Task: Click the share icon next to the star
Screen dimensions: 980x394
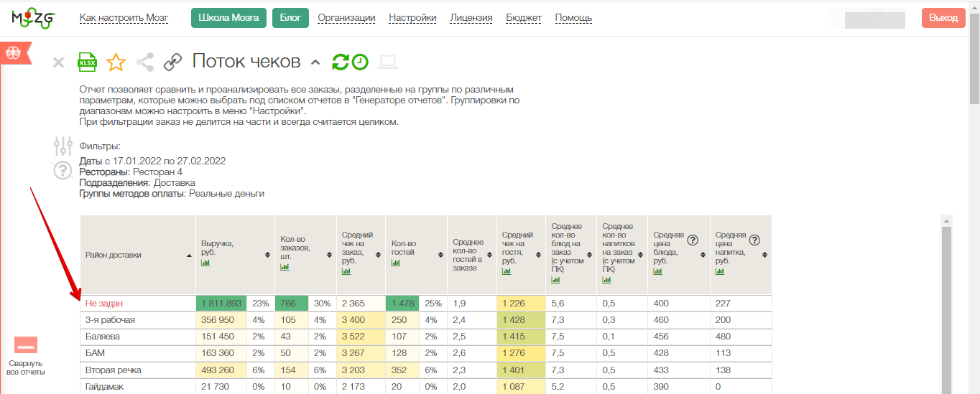Action: [145, 62]
